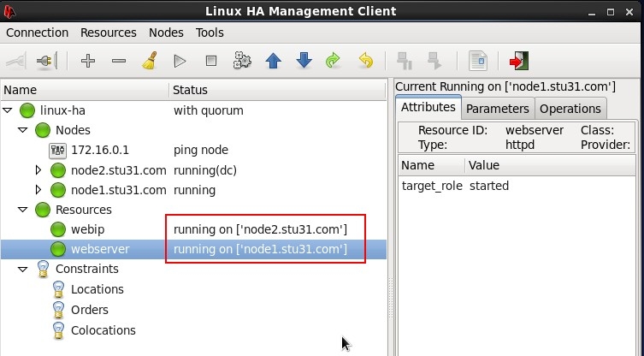Select the webip resource row
Screen dimensions: 644x356
(193, 229)
